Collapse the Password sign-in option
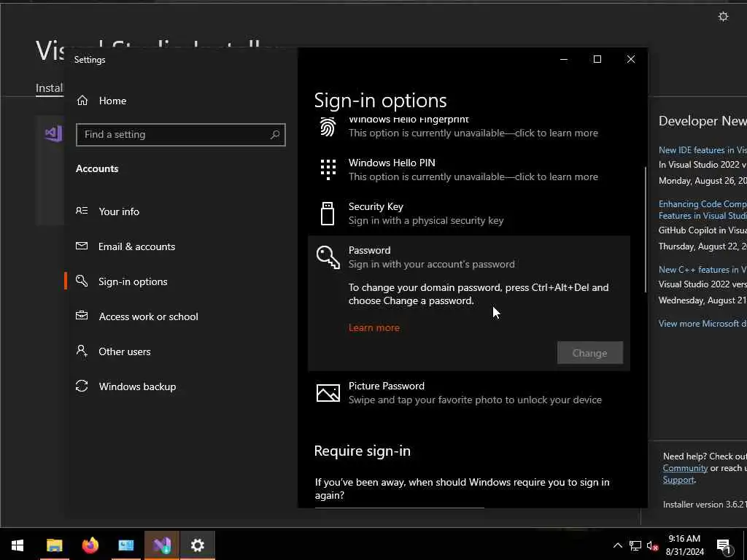 469,257
